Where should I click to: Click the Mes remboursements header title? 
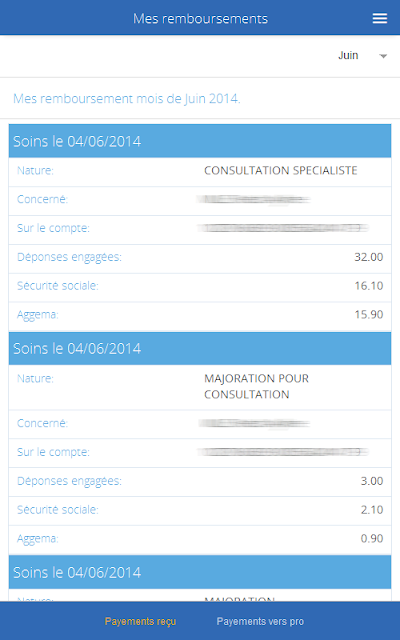[x=200, y=18]
